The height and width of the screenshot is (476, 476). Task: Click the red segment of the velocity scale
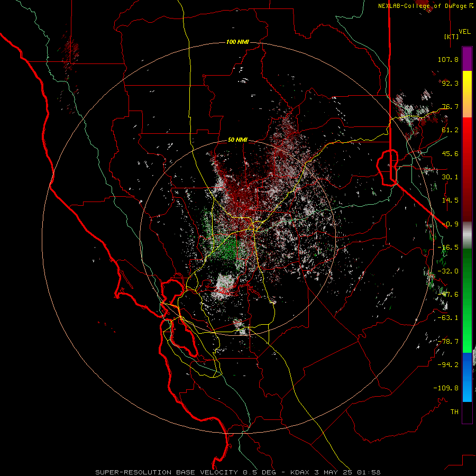pyautogui.click(x=467, y=169)
